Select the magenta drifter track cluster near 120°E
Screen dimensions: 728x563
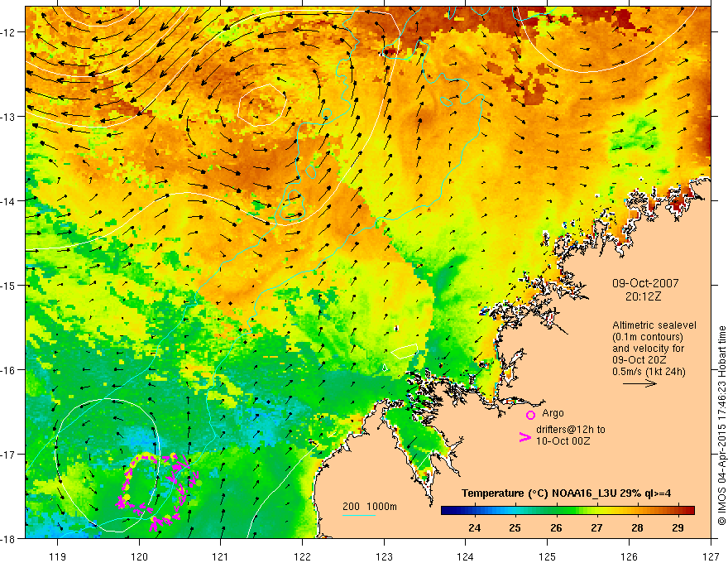click(x=158, y=493)
